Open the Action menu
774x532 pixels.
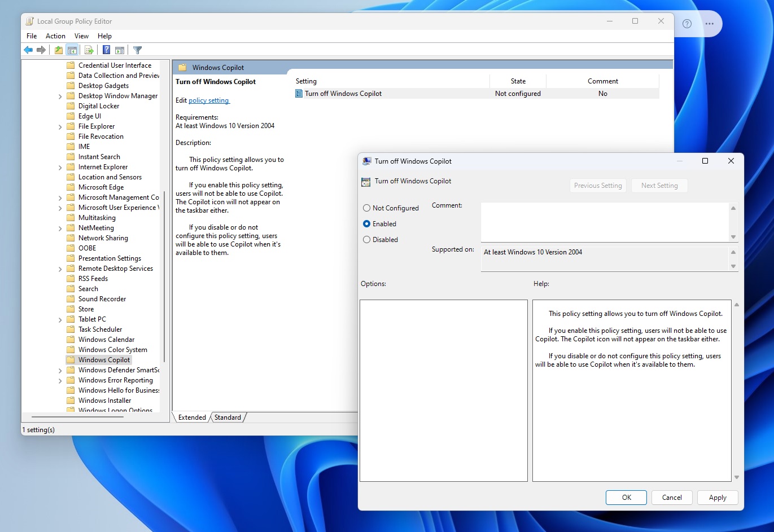55,36
